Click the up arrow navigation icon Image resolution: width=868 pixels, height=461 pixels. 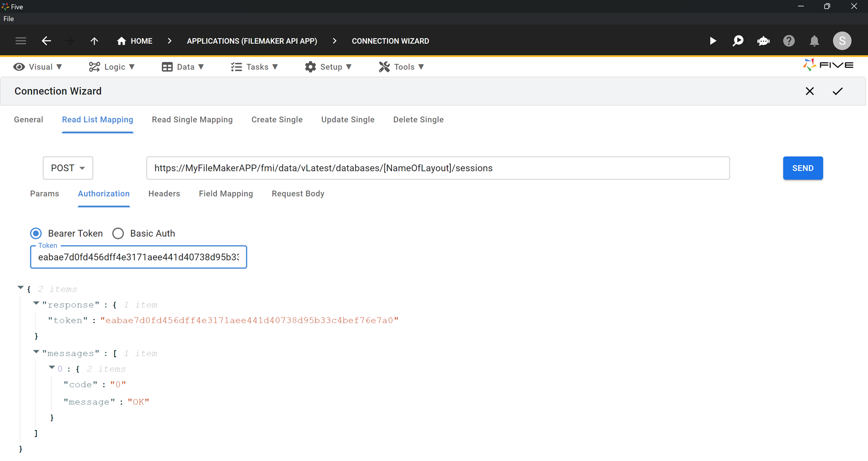[x=94, y=41]
